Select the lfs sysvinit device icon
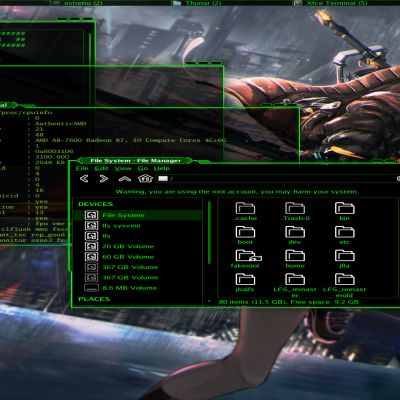400x400 pixels. pyautogui.click(x=91, y=226)
